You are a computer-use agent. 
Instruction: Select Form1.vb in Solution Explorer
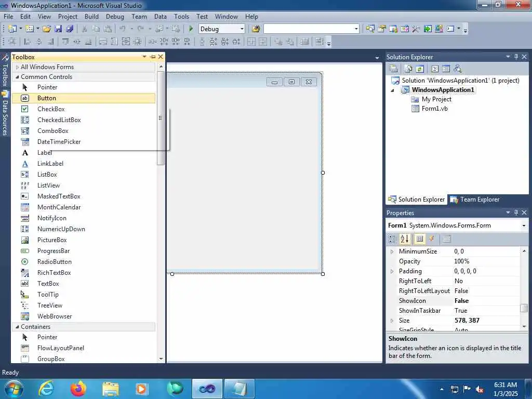435,109
